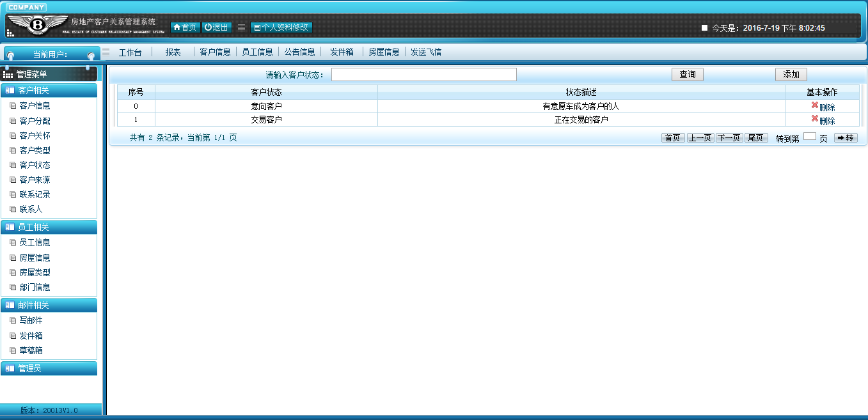Select 客户信息 in the top navigation bar
This screenshot has height=420, width=868.
coord(215,52)
